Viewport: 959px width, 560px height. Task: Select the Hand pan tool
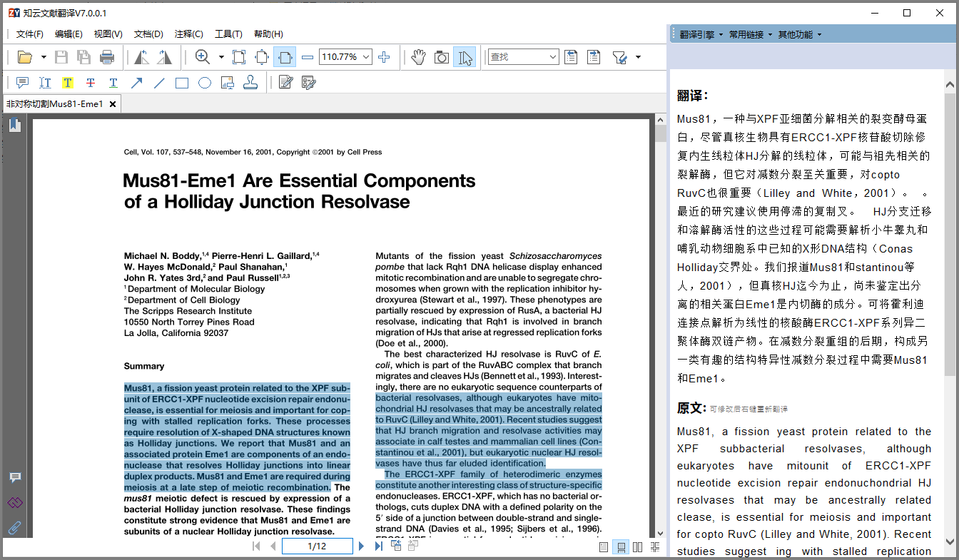point(418,57)
